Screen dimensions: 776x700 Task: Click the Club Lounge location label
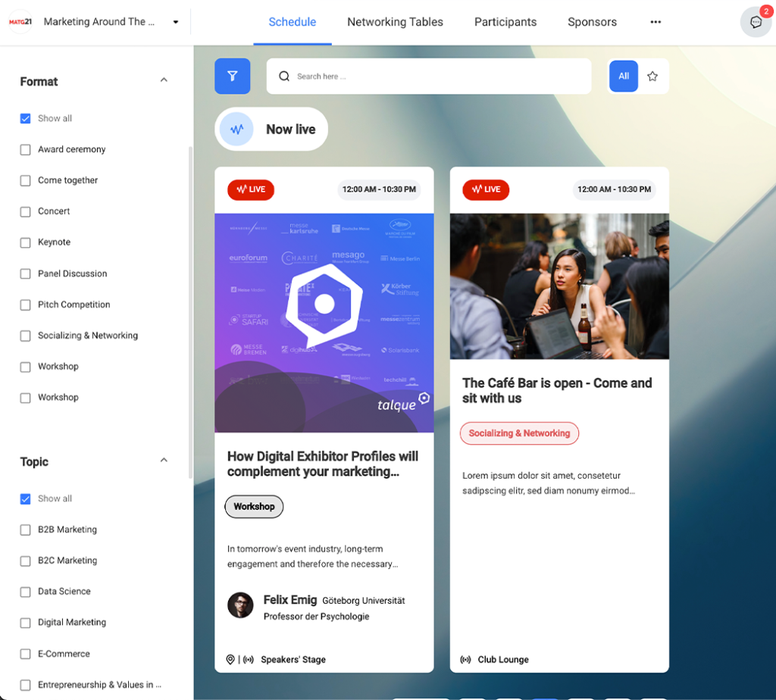503,659
